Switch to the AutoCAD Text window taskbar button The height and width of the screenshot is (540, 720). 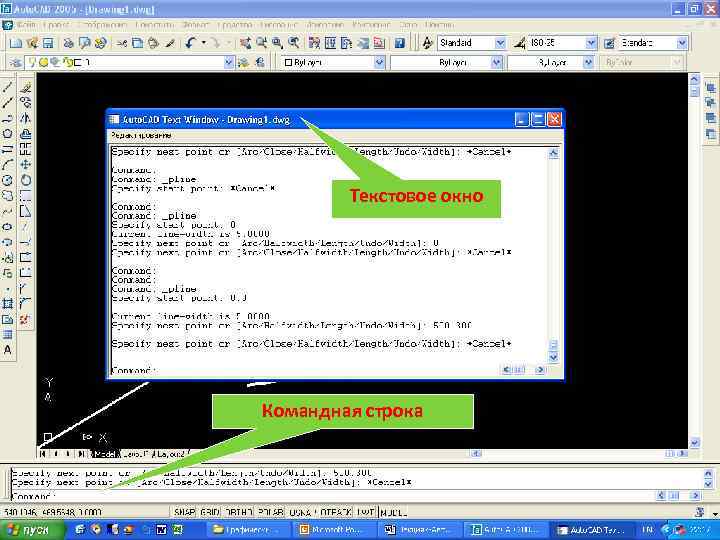coord(592,530)
